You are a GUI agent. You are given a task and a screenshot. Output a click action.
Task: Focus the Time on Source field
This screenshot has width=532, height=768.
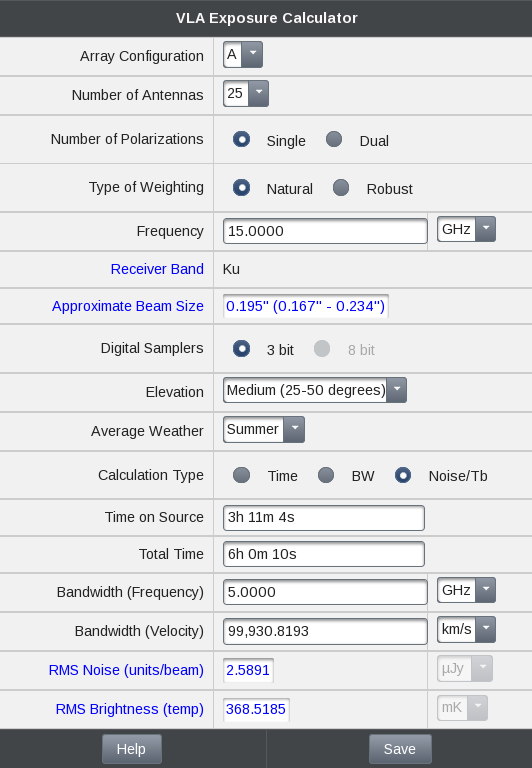tap(324, 518)
